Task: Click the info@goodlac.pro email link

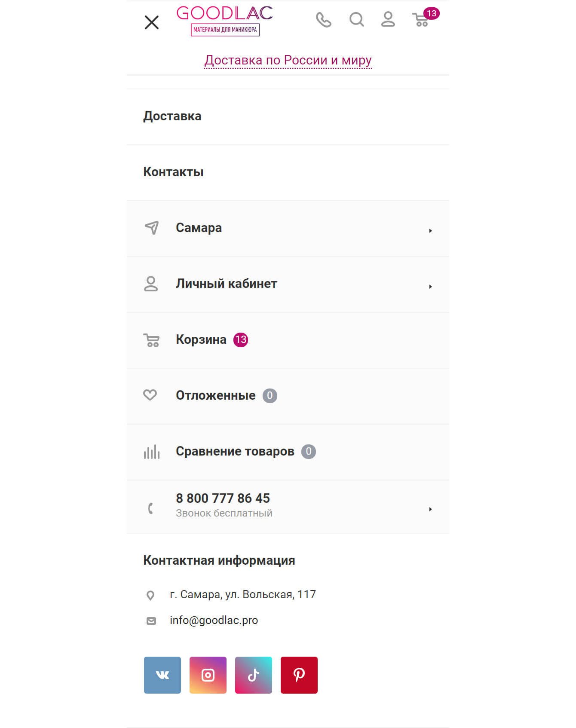Action: pos(214,620)
